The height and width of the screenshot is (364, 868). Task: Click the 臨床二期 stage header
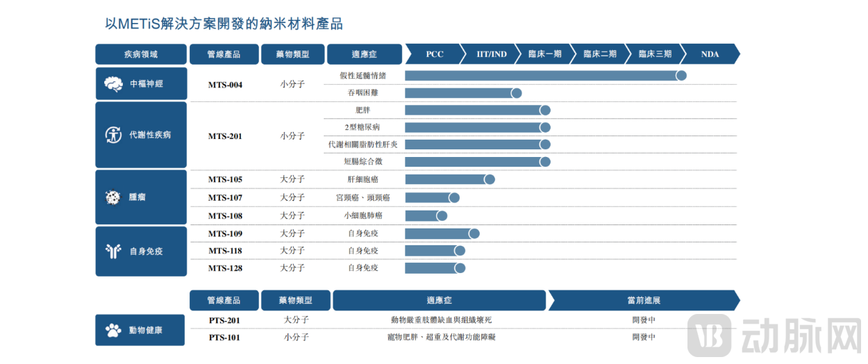[600, 54]
